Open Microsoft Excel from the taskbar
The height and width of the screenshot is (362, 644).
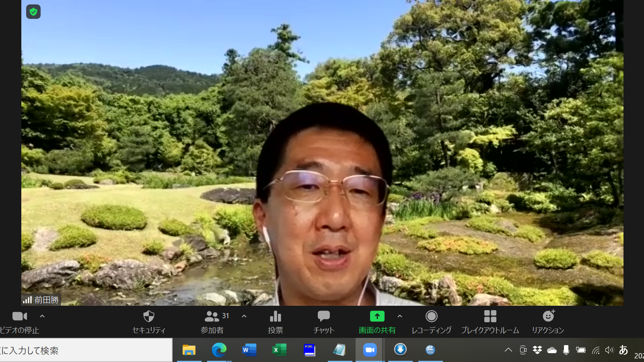tap(279, 350)
